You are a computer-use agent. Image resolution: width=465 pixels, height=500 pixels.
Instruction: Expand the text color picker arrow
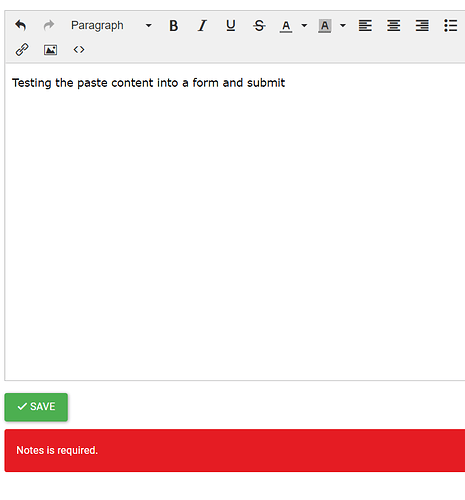tap(304, 25)
